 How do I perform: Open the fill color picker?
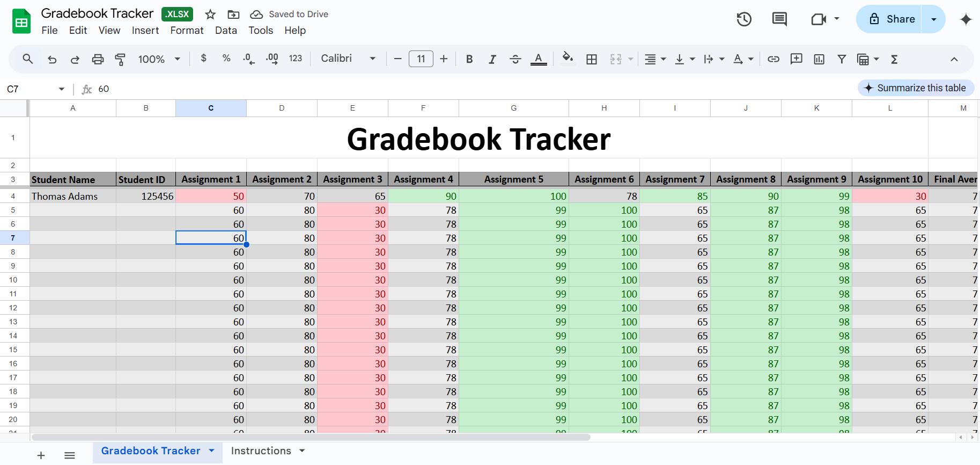coord(568,58)
